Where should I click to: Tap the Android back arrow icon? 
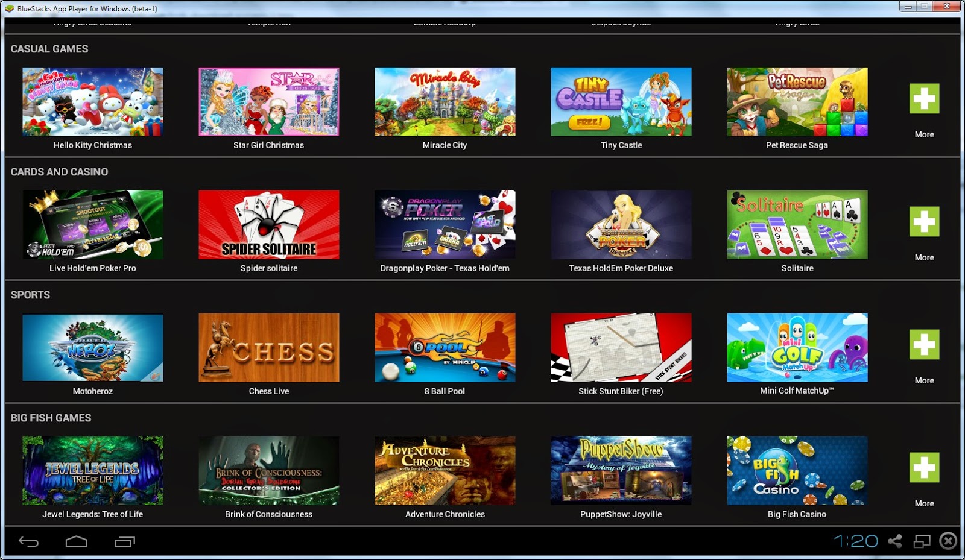28,541
